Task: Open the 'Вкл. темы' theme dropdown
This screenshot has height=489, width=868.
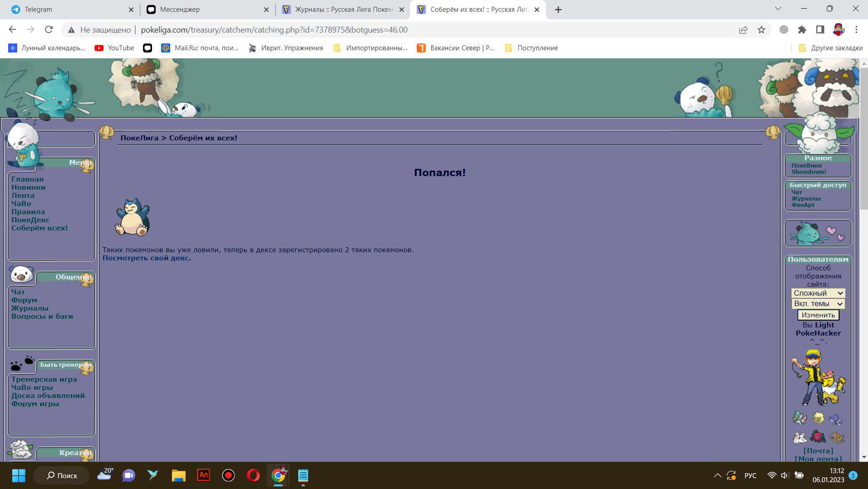Action: (x=818, y=304)
